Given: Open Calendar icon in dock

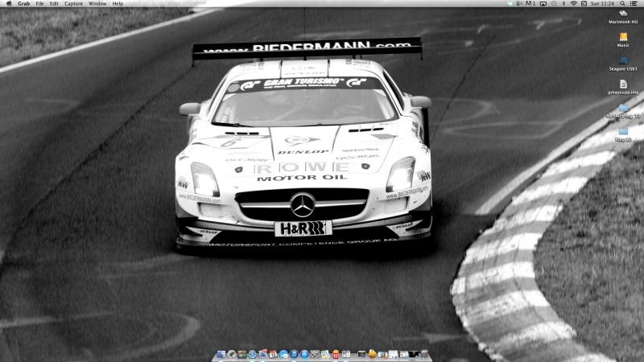Looking at the screenshot, I should [x=273, y=354].
